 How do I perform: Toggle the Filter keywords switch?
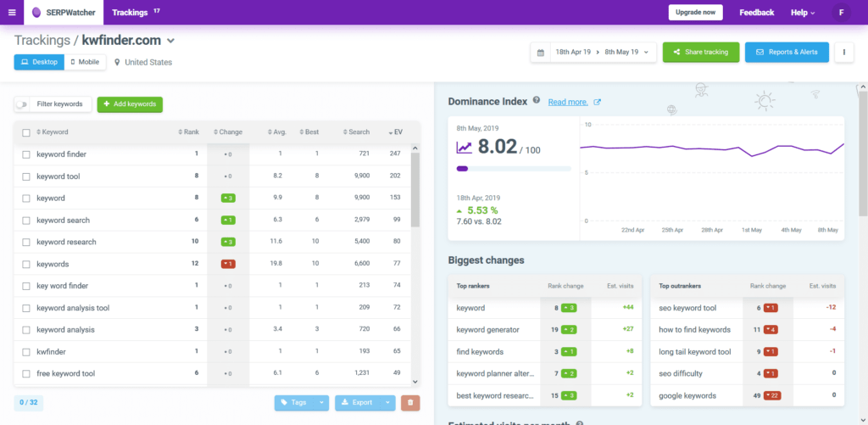click(x=22, y=104)
